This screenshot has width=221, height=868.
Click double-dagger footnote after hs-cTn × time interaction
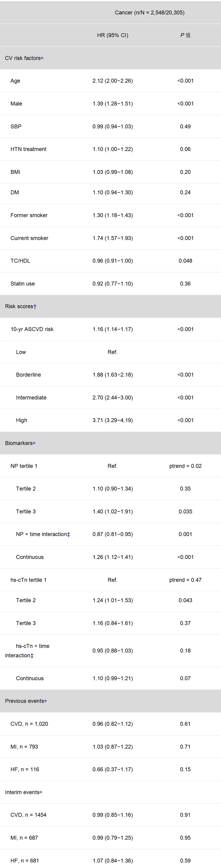(x=32, y=656)
